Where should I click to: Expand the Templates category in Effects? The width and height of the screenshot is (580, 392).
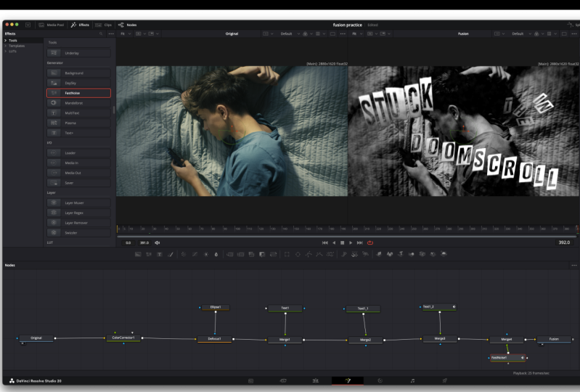click(16, 46)
